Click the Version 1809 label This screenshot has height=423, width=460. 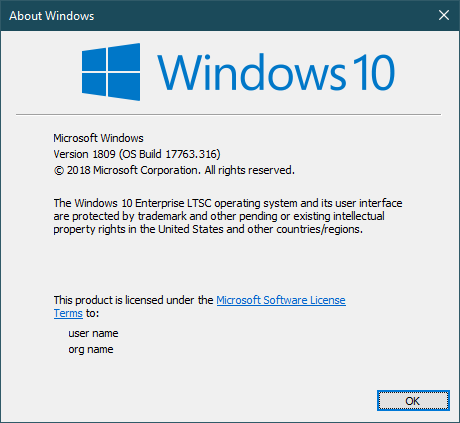84,154
